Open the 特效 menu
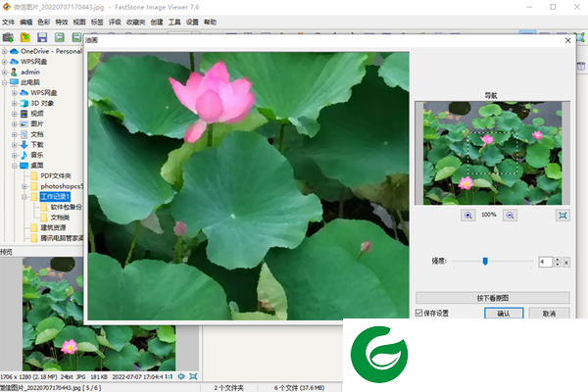The height and width of the screenshot is (392, 588). click(x=62, y=23)
